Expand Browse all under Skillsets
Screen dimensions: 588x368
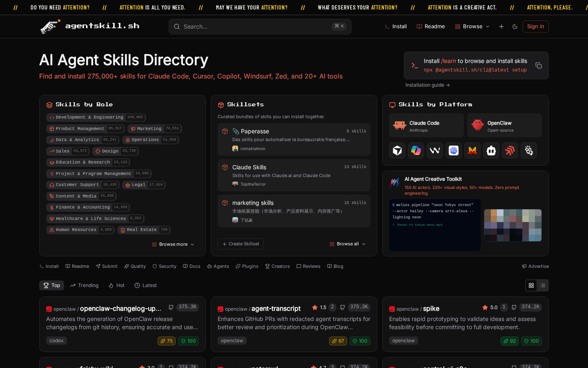tap(347, 244)
